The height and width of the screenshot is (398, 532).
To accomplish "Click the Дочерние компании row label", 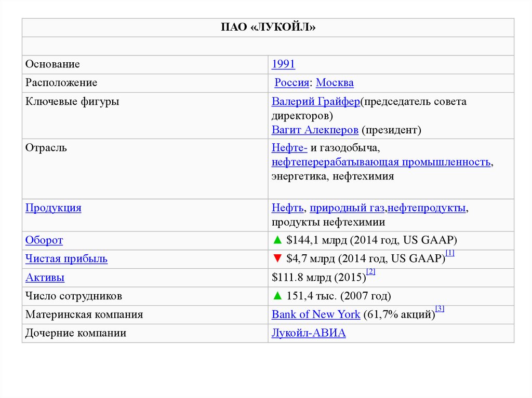I will (x=76, y=333).
